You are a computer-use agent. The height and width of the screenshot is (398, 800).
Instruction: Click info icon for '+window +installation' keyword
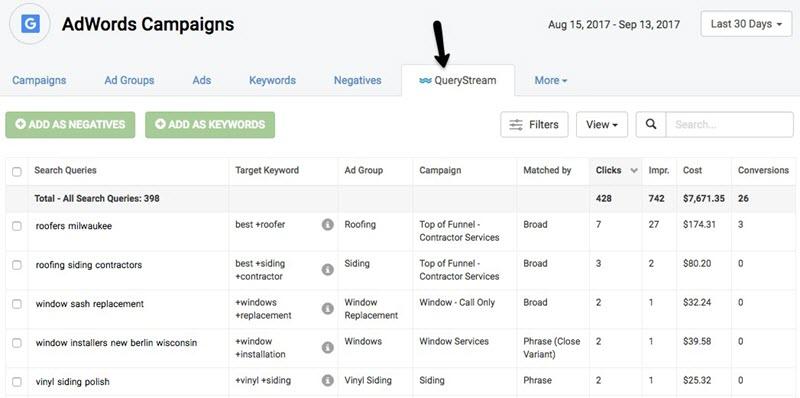(328, 347)
